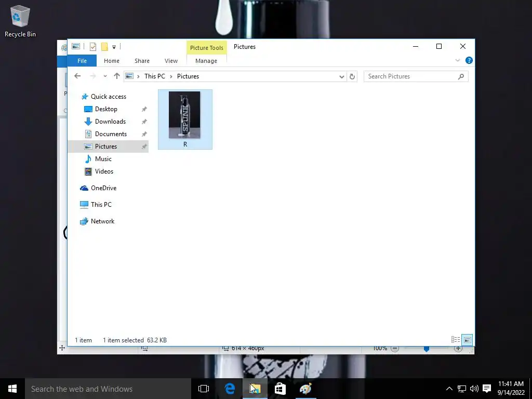Image resolution: width=532 pixels, height=399 pixels.
Task: Refresh the Pictures folder
Action: pos(352,77)
